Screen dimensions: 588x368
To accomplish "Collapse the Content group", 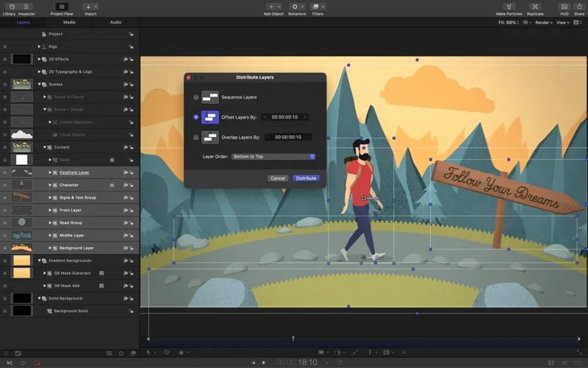I will click(44, 147).
